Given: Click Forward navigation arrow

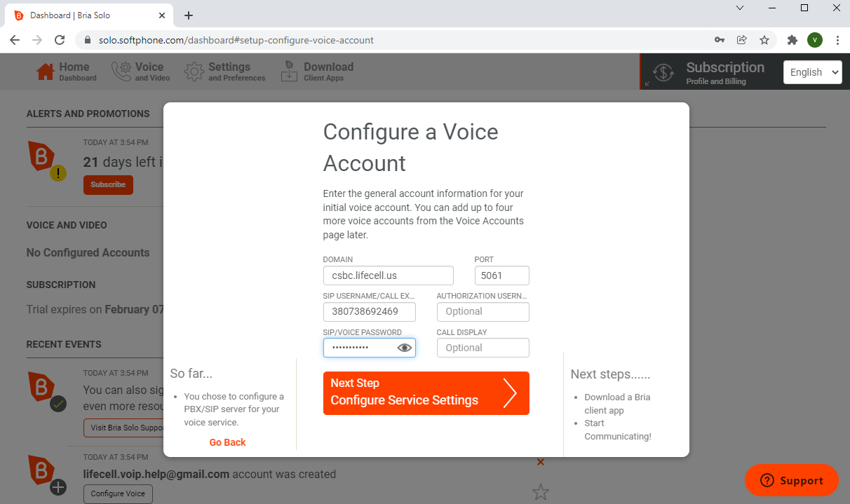Looking at the screenshot, I should point(37,40).
